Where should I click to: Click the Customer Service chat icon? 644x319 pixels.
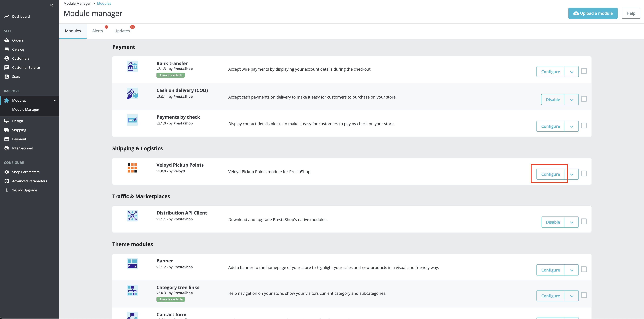point(7,67)
